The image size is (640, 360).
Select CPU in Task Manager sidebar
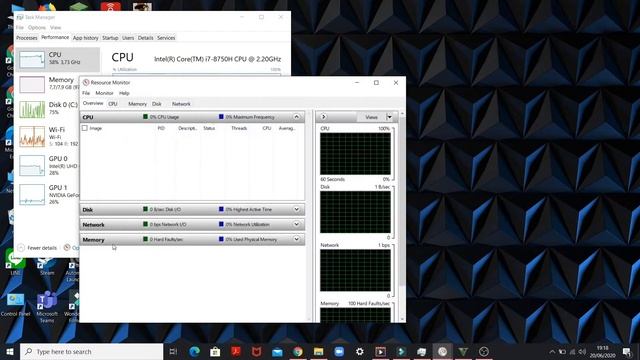[58, 60]
